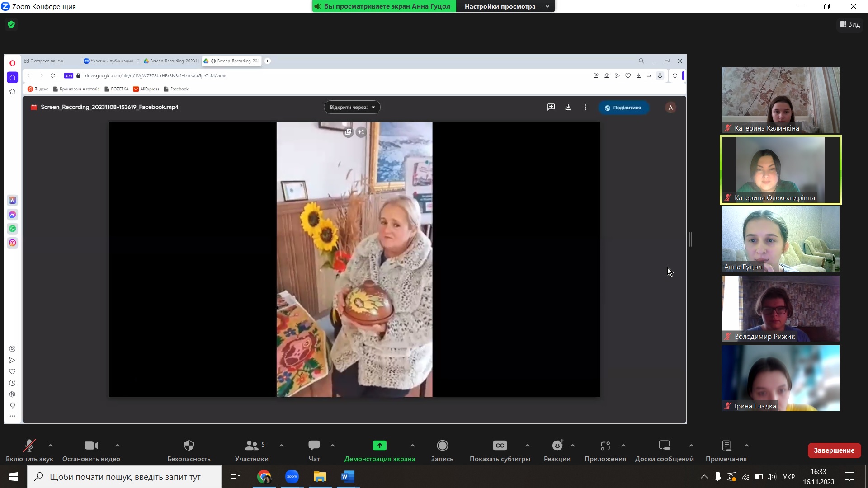The image size is (868, 488).
Task: Unmute microphone with Включить звук
Action: (29, 446)
